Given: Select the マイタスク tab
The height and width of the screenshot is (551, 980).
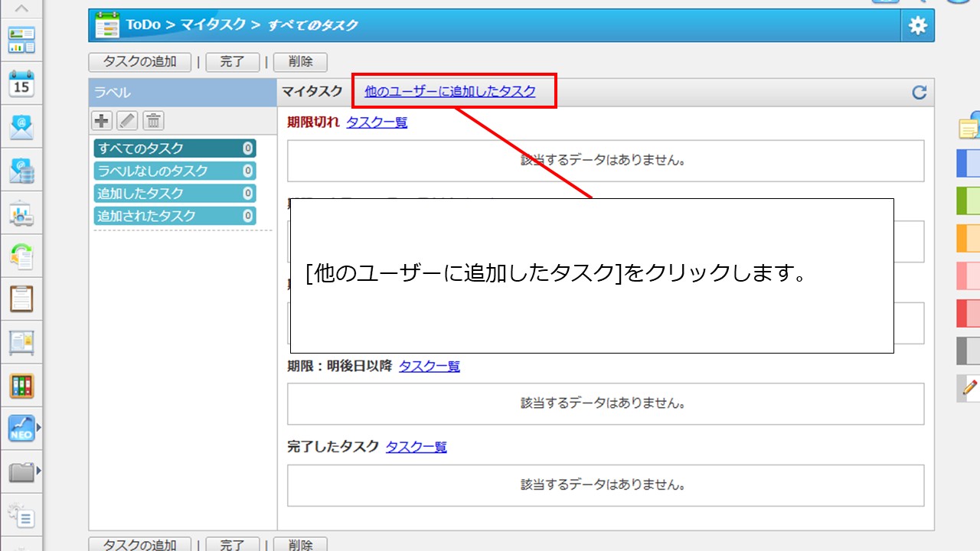Looking at the screenshot, I should pos(312,92).
